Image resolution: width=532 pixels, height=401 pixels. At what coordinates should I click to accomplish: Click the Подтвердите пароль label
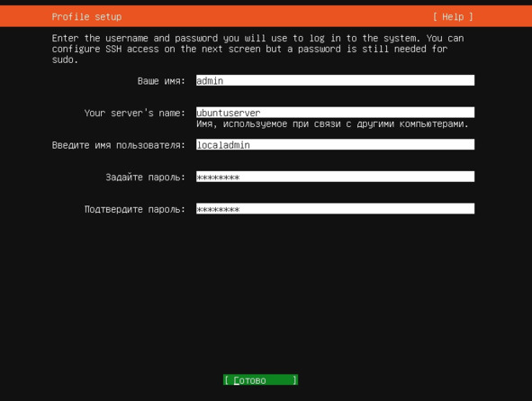pyautogui.click(x=135, y=209)
